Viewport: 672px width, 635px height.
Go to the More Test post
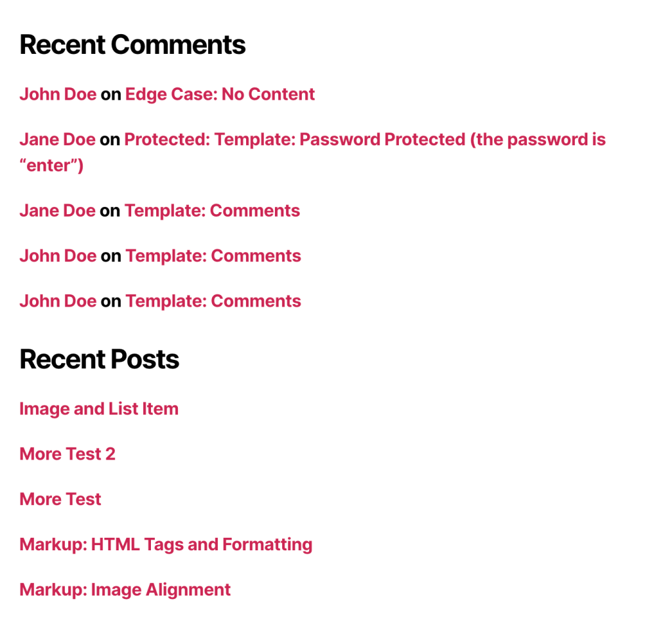pos(60,500)
